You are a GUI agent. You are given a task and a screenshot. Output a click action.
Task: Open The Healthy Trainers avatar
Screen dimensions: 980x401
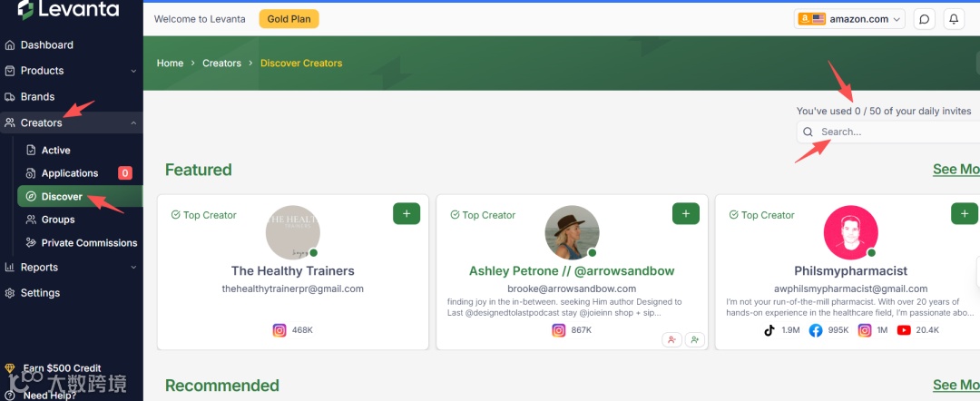(x=292, y=232)
